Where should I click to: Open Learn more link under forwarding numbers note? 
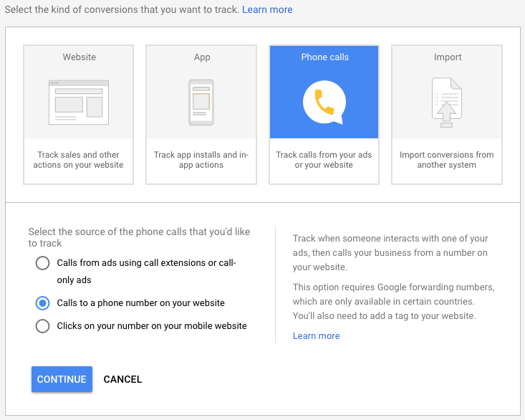pyautogui.click(x=316, y=336)
